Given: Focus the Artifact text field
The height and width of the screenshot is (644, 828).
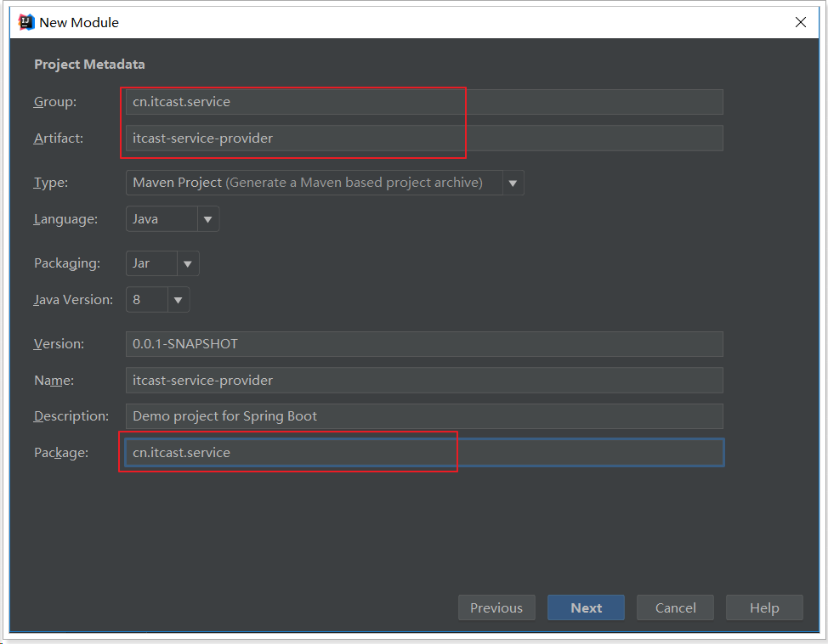Looking at the screenshot, I should click(423, 138).
